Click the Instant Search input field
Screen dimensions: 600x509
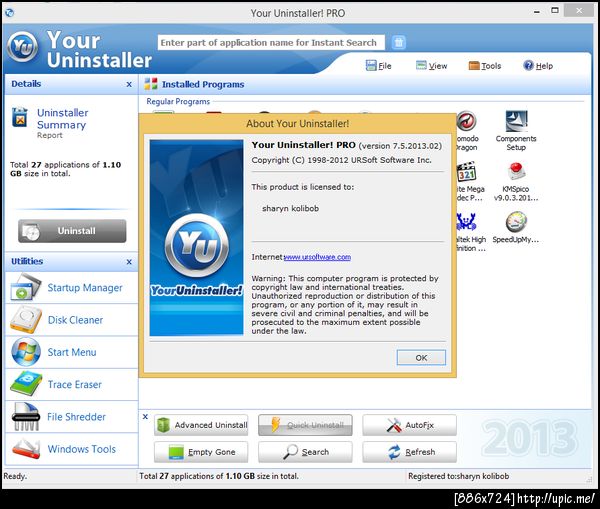point(271,42)
